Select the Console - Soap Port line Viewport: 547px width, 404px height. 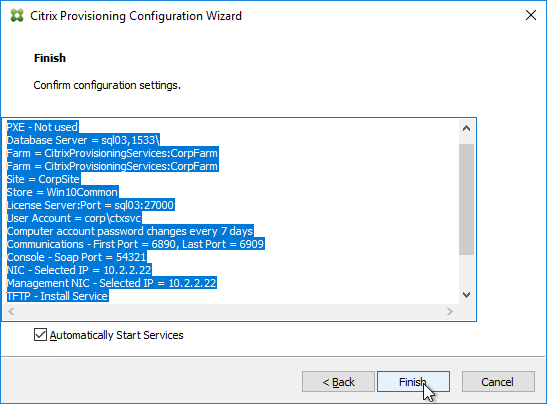[x=77, y=257]
